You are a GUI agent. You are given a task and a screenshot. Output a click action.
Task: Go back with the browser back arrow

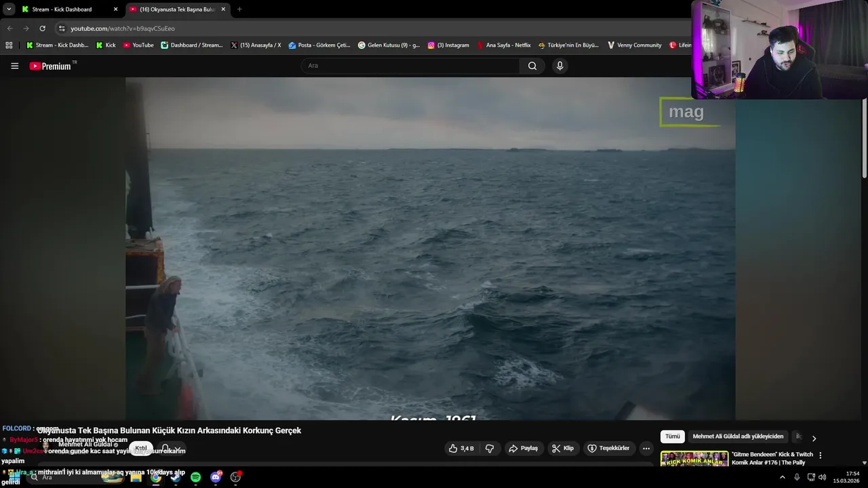coord(9,28)
